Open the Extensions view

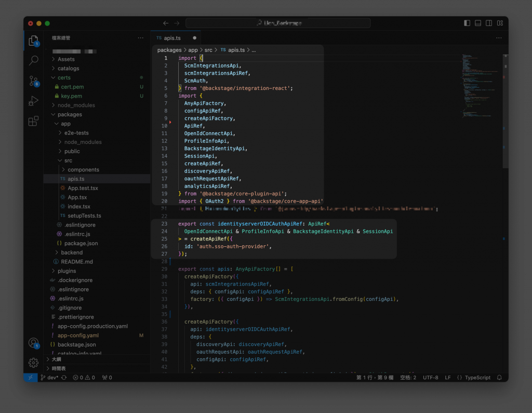[33, 121]
